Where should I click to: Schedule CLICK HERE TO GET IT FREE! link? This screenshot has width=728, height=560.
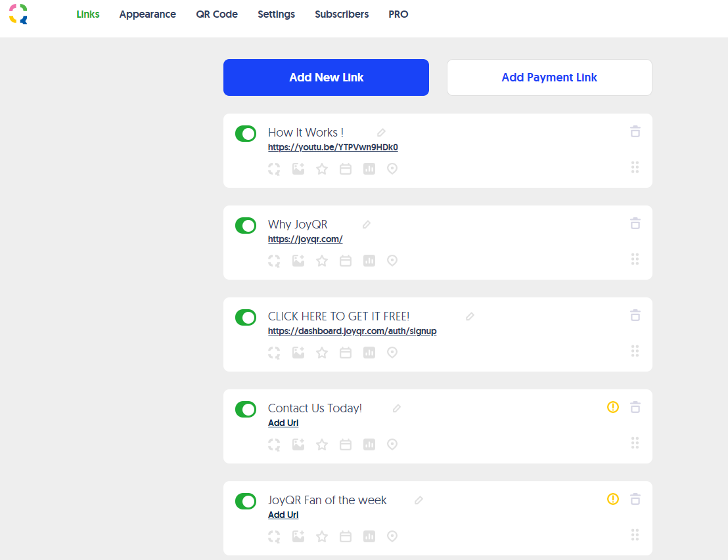[x=346, y=353]
